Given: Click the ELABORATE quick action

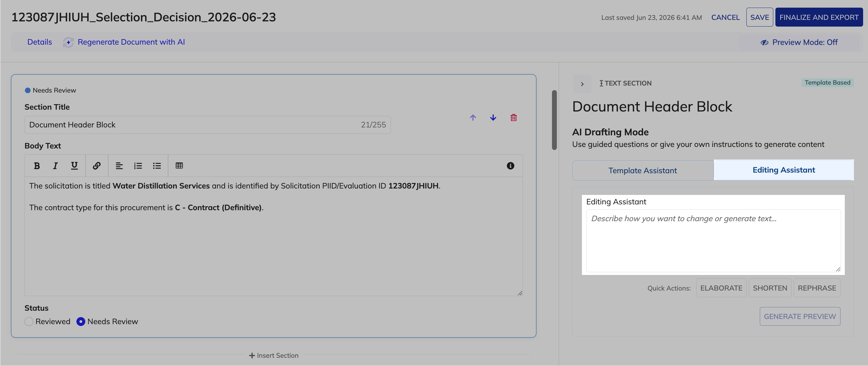Looking at the screenshot, I should (721, 288).
